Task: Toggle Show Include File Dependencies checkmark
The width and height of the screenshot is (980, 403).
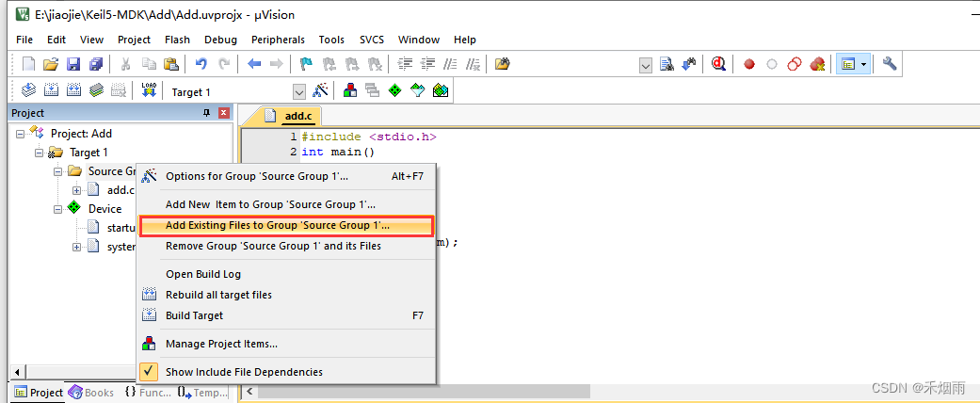Action: pos(149,372)
